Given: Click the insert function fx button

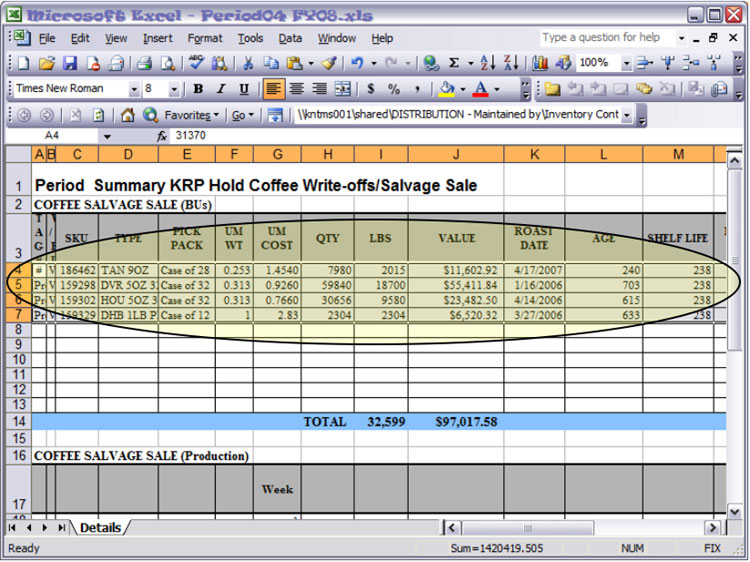Looking at the screenshot, I should click(x=162, y=136).
